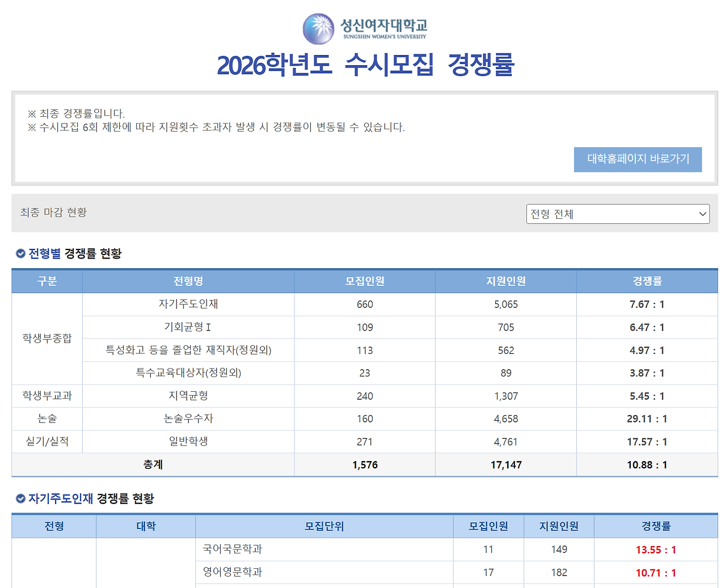Select the 7.67 : 1 ratio value
This screenshot has width=726, height=588.
coord(647,304)
